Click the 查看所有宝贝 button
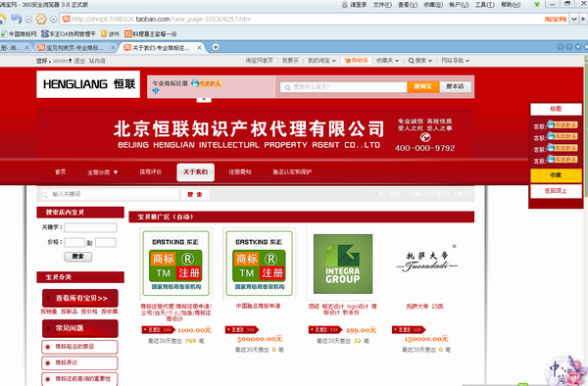Screen dimensions: 588x386 click(80, 298)
